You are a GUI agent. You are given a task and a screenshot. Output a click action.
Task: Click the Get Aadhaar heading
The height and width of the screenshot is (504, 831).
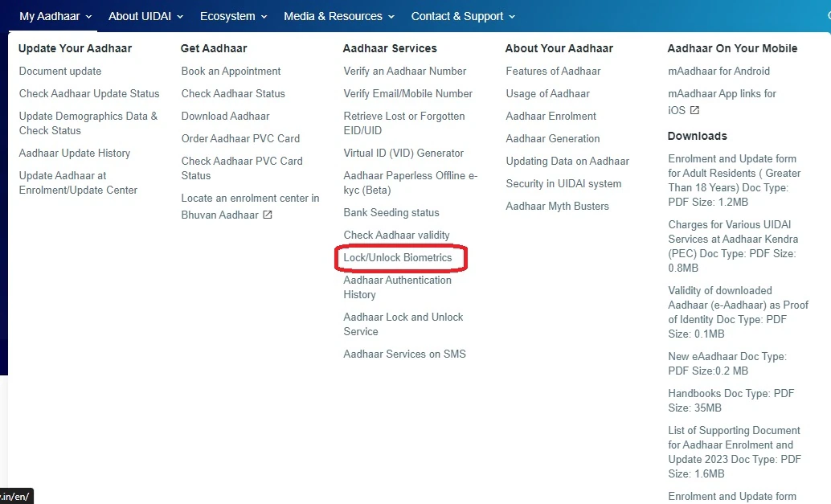pos(214,48)
